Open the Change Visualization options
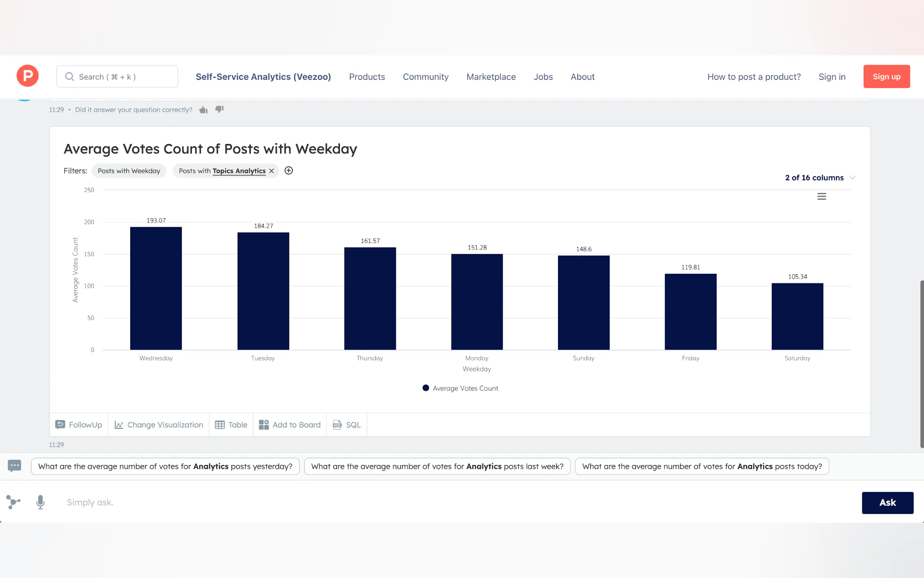Viewport: 924px width, 578px height. tap(159, 425)
